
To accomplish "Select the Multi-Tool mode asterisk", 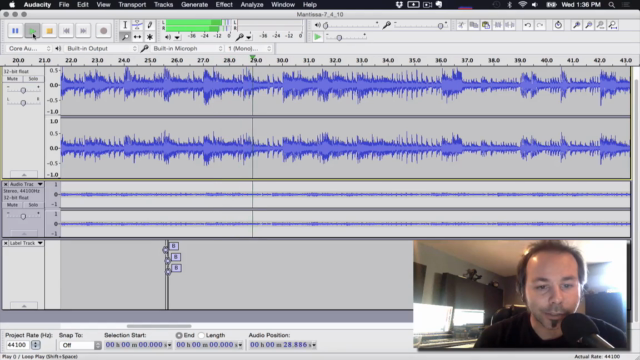I will [150, 37].
